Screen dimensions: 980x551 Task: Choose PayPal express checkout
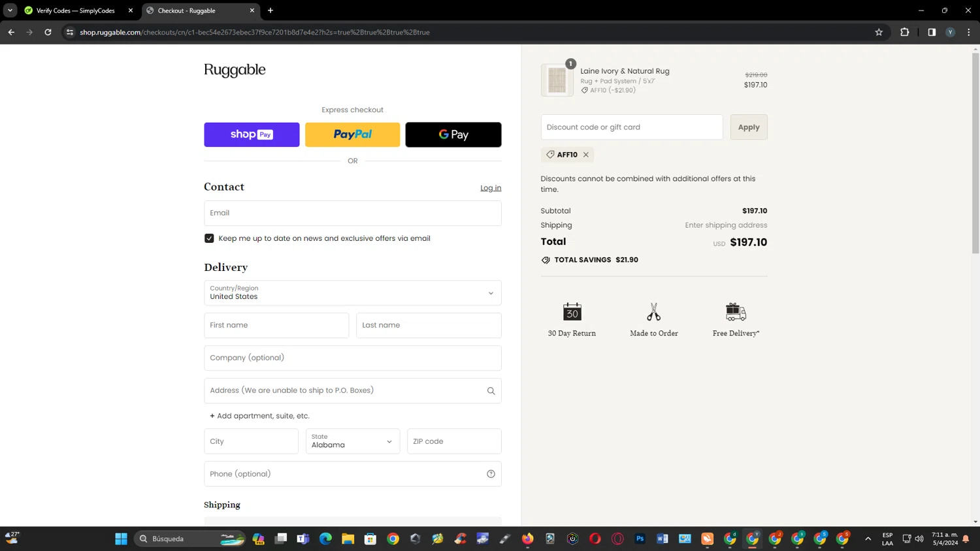point(352,134)
